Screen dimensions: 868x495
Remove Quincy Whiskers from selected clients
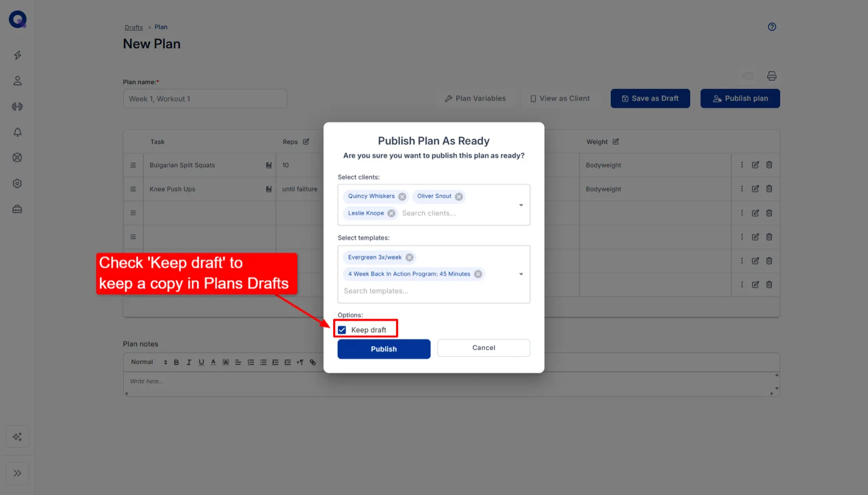402,197
